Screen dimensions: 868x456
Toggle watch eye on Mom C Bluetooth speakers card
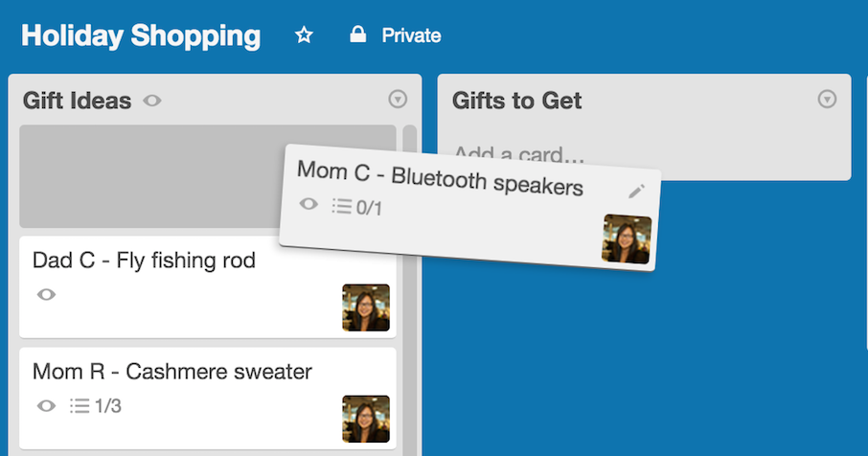click(x=308, y=204)
